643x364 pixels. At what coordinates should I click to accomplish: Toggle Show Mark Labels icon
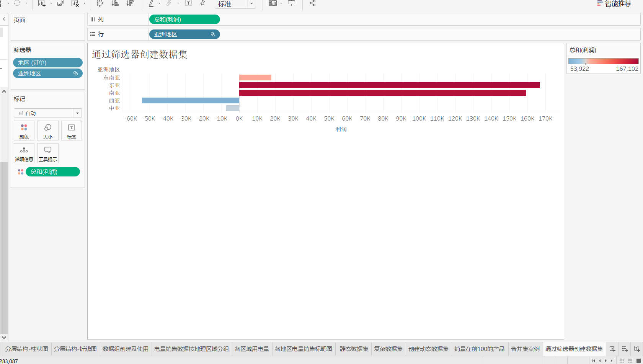pos(188,3)
